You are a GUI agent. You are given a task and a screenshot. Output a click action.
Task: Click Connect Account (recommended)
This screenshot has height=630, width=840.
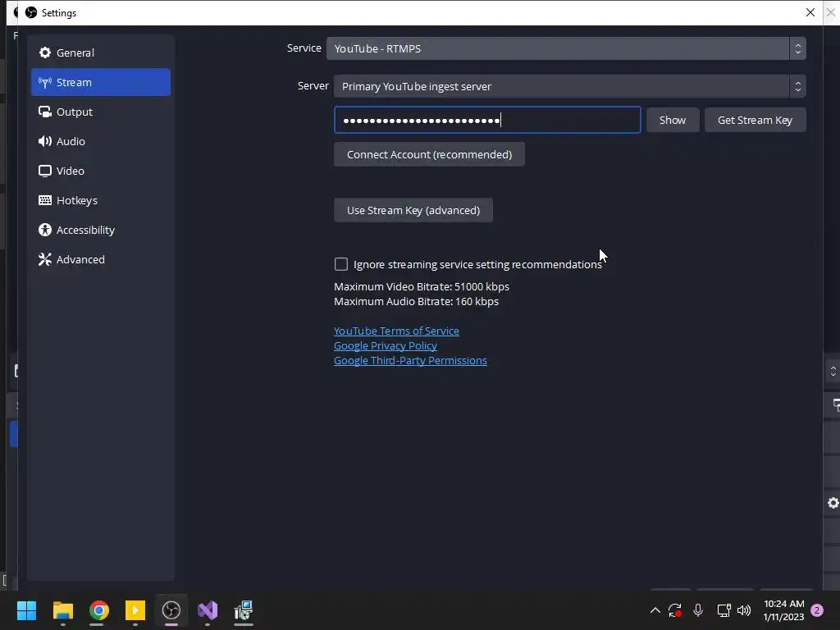pos(429,154)
